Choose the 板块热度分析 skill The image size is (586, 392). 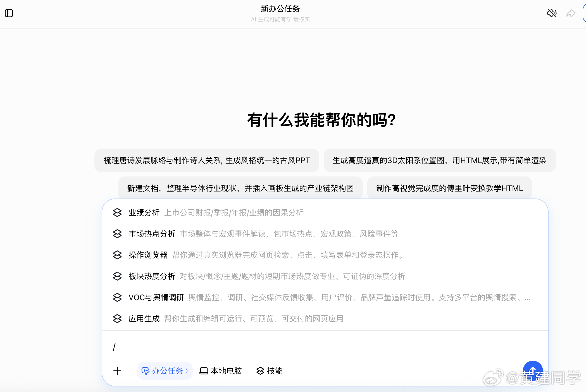pyautogui.click(x=325, y=276)
